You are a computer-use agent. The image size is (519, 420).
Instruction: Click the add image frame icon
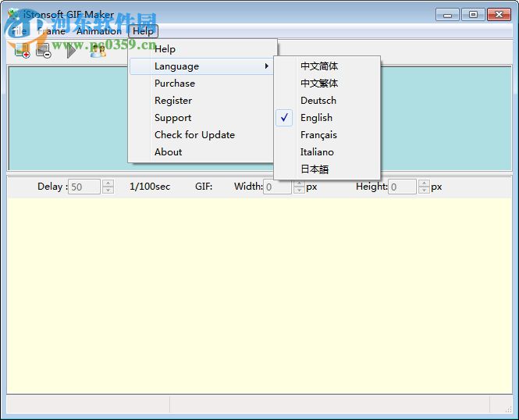(23, 51)
